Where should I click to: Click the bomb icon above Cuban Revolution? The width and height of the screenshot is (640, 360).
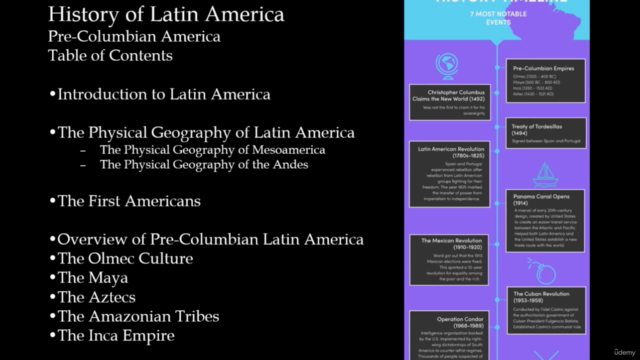point(542,271)
